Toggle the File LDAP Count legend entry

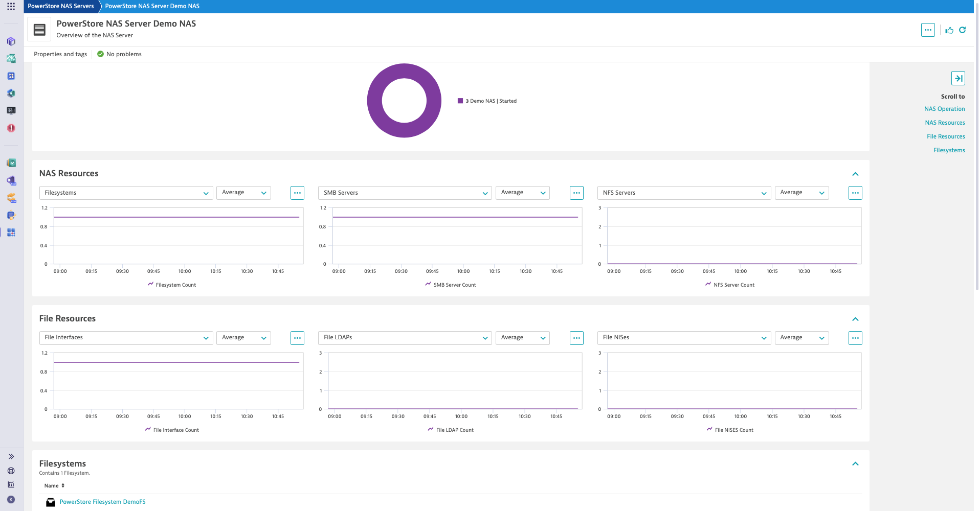pos(451,430)
